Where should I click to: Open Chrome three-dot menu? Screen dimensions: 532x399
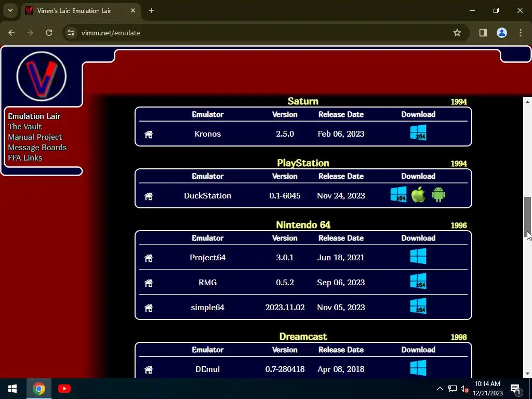click(x=521, y=33)
